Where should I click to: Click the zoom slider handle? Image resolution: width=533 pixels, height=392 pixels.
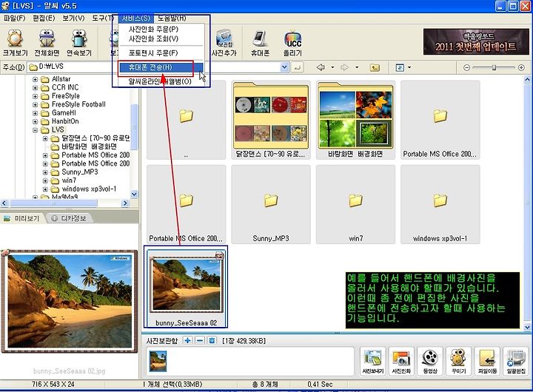point(494,67)
